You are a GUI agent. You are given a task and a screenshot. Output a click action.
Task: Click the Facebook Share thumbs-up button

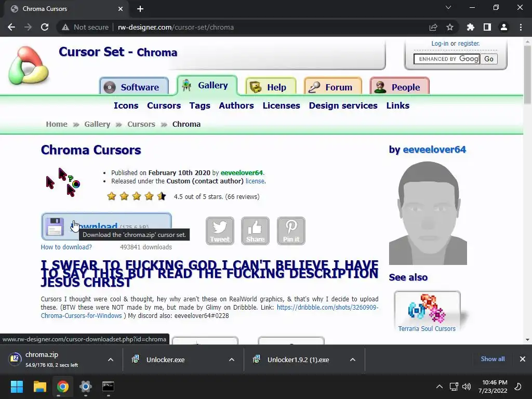click(x=255, y=231)
